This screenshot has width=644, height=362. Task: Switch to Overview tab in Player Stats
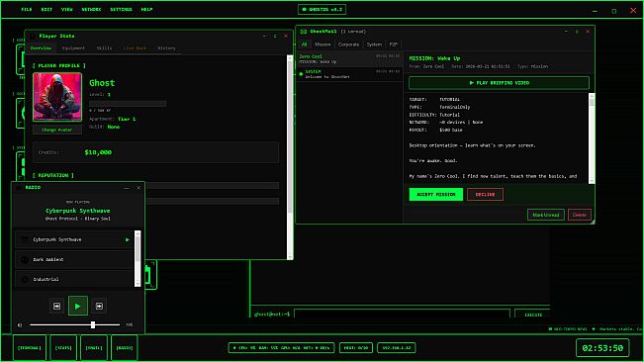pos(42,48)
